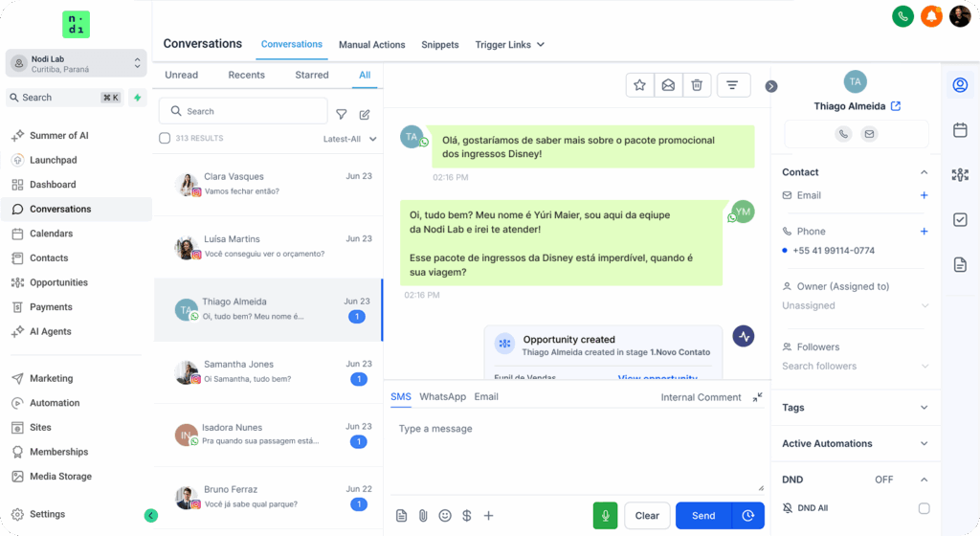Star the current conversation
980x536 pixels.
[x=640, y=85]
